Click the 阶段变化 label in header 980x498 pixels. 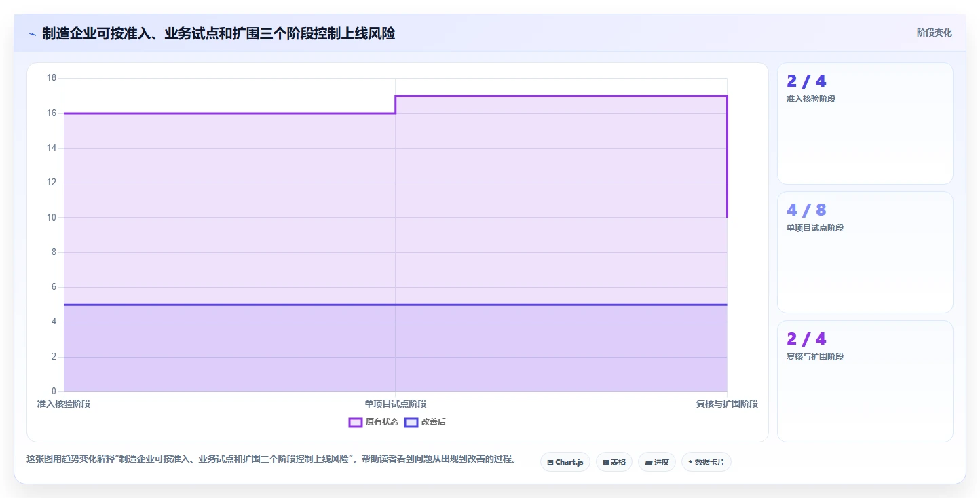934,33
